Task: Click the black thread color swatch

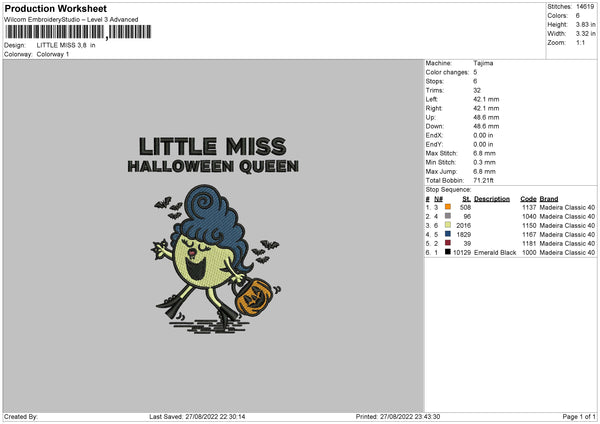Action: 448,252
